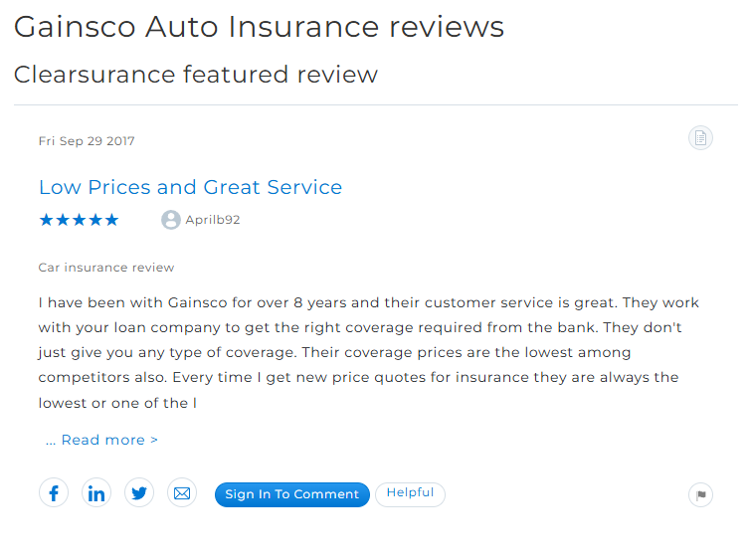Click the document icon beside the review date
Viewport: 749px width, 560px height.
pyautogui.click(x=700, y=138)
